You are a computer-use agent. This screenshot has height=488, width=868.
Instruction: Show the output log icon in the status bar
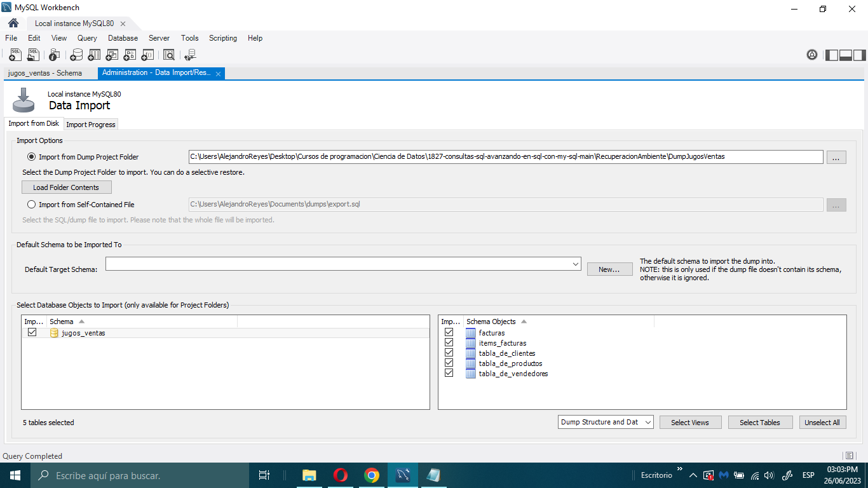849,456
